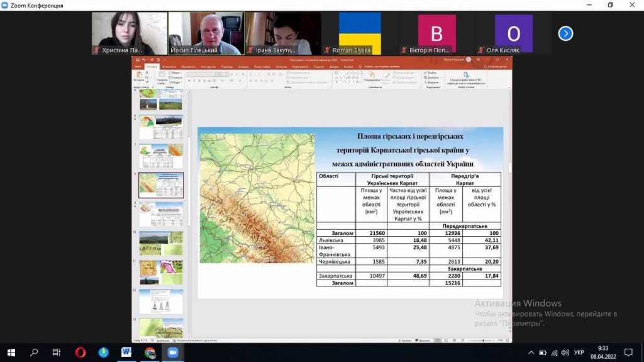Open Task View on the taskbar
644x362 pixels.
click(57, 352)
